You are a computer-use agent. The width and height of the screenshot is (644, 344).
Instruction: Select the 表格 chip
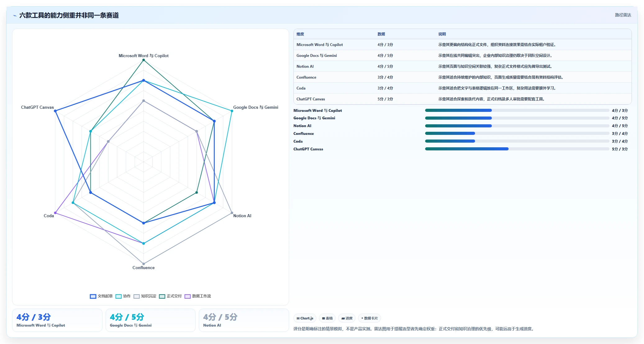(327, 318)
